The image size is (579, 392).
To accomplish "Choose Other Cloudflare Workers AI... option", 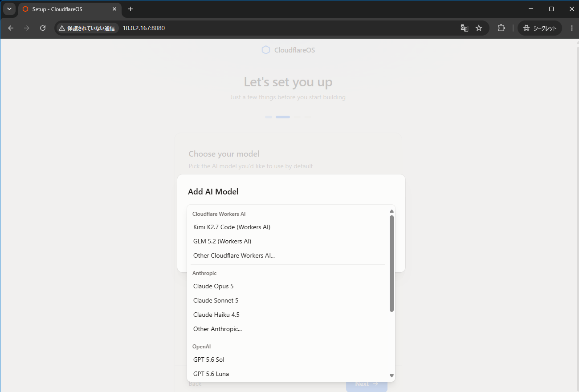I will click(x=288, y=255).
